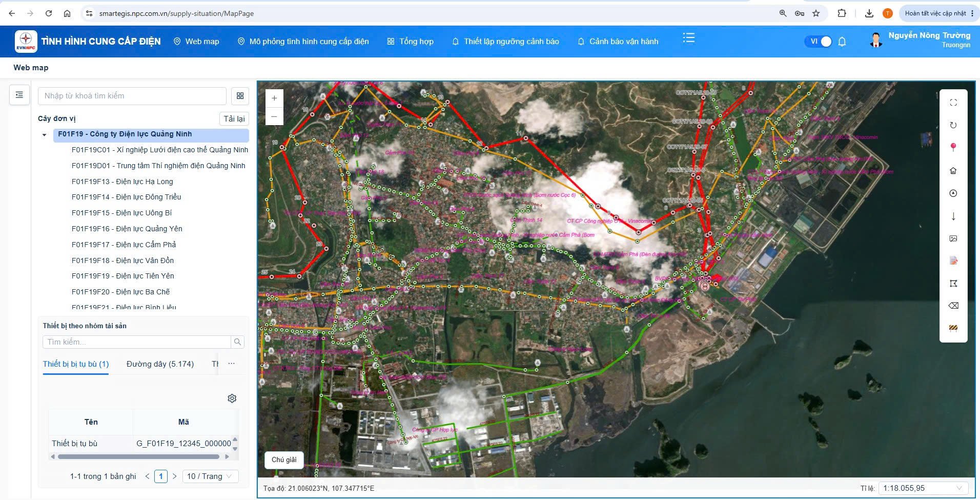The height and width of the screenshot is (500, 980).
Task: Click the compass north icon
Action: [953, 193]
